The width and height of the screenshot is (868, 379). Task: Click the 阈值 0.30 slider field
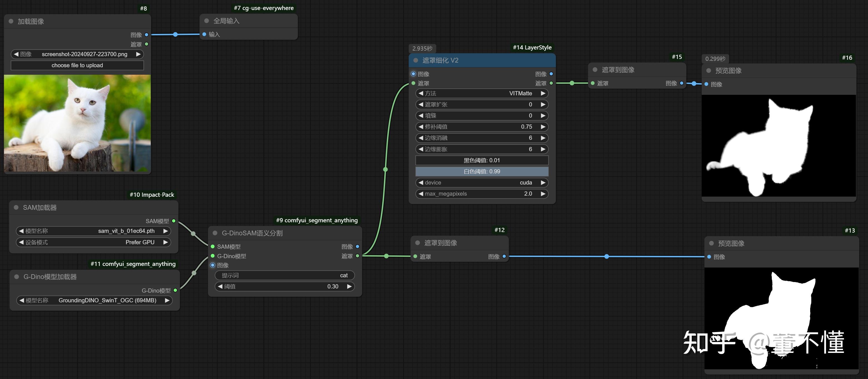[x=284, y=286]
